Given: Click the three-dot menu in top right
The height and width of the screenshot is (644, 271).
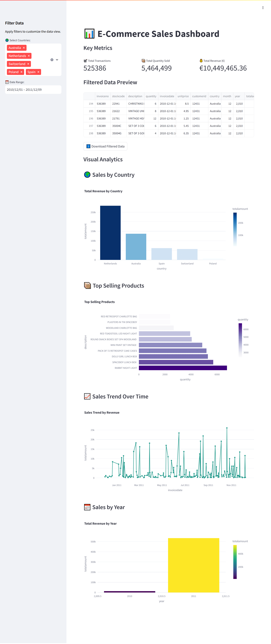Looking at the screenshot, I should point(263,7).
